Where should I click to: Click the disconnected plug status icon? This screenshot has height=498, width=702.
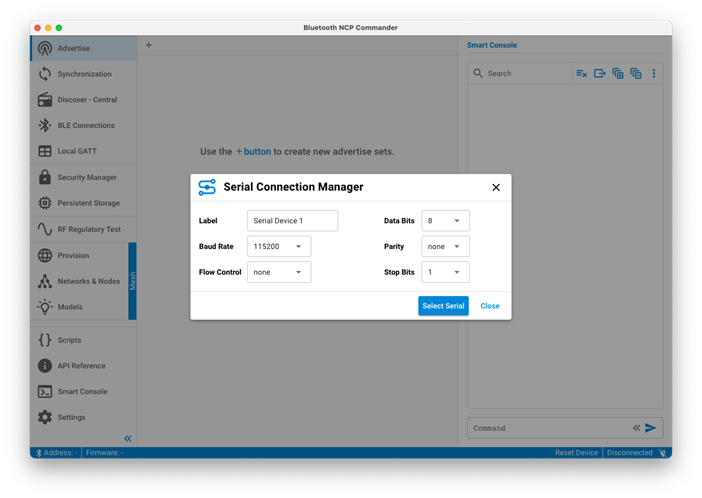point(662,453)
